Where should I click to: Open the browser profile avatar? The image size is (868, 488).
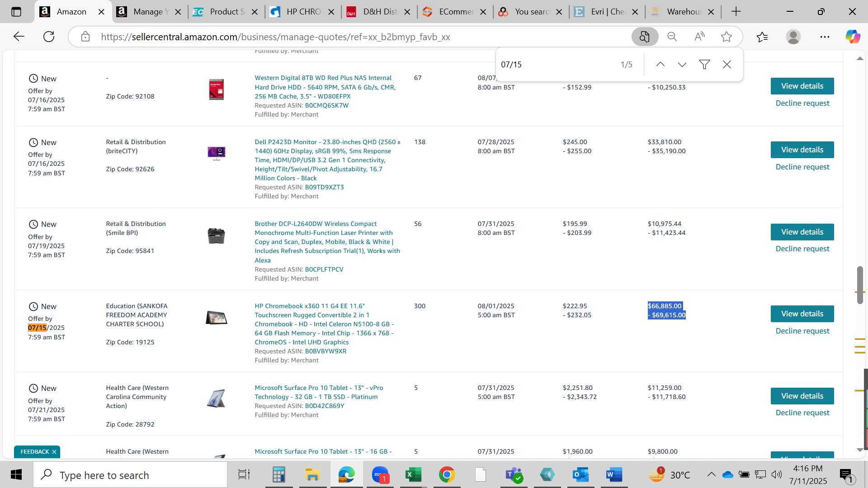click(793, 37)
